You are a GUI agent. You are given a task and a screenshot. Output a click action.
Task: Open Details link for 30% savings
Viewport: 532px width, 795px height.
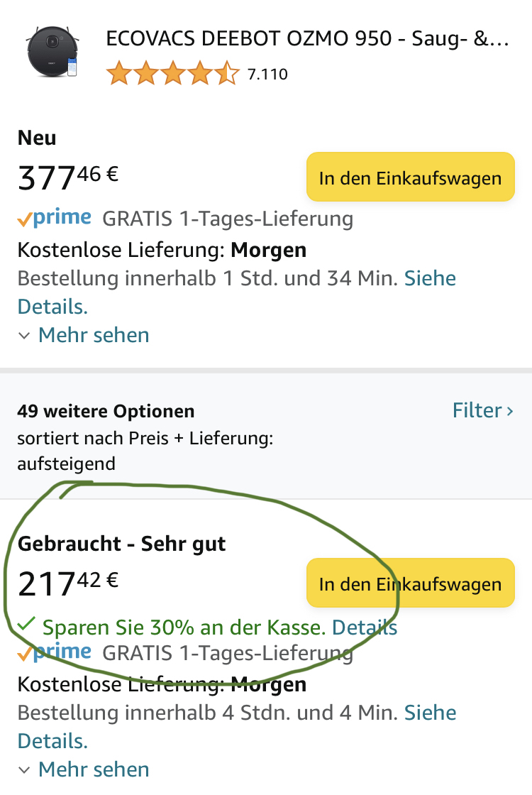364,627
